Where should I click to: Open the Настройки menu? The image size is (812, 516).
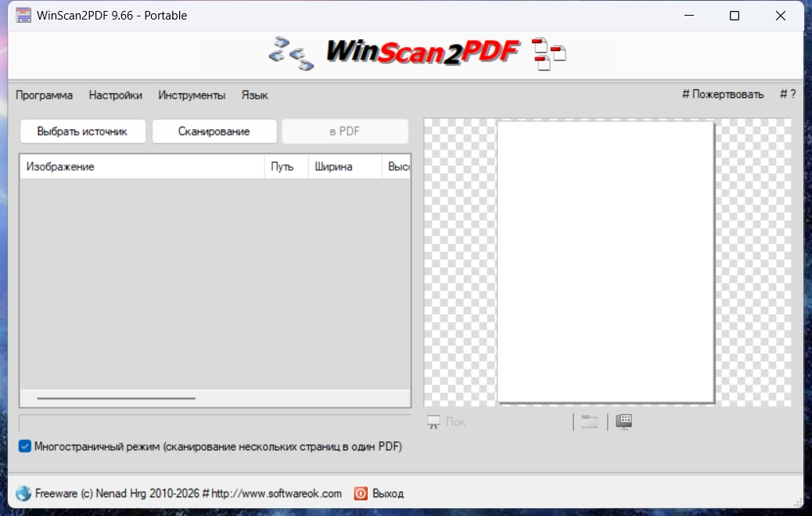tap(116, 96)
